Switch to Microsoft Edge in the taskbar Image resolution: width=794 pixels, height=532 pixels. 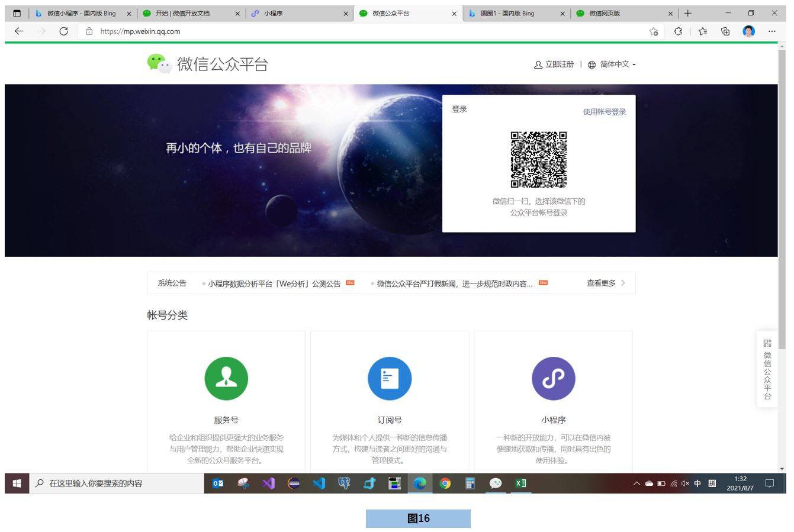click(420, 483)
